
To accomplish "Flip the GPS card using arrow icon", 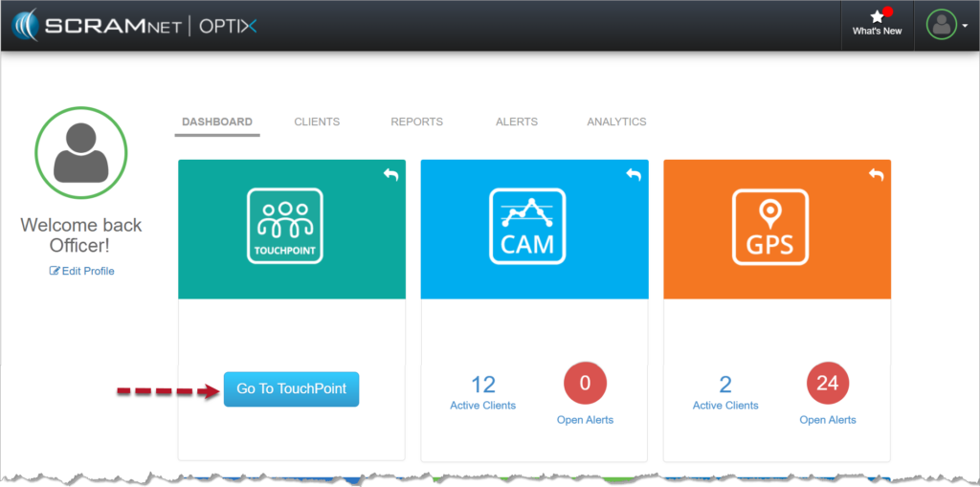I will (876, 174).
